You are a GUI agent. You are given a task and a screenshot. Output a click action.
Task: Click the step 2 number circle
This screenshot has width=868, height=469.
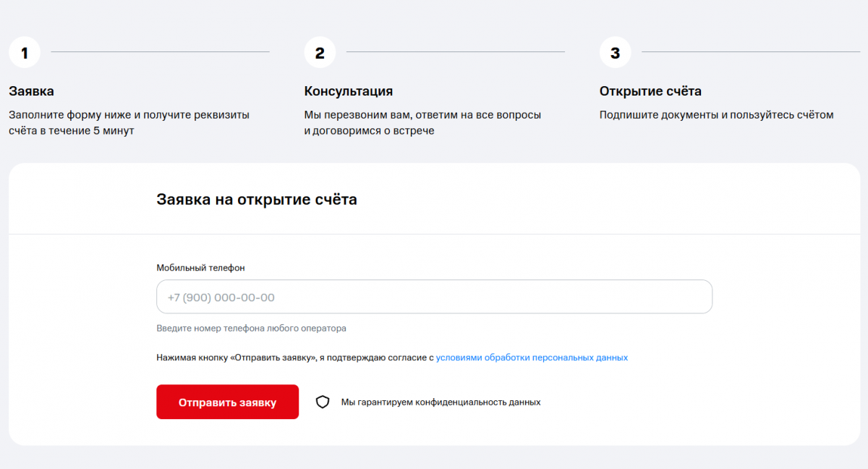coord(320,53)
